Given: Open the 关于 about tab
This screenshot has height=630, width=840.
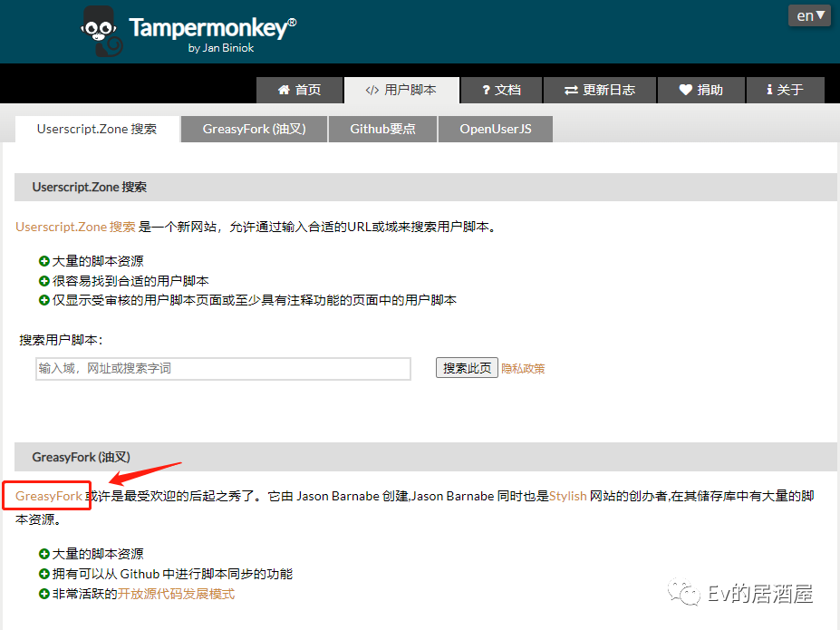Looking at the screenshot, I should (785, 90).
